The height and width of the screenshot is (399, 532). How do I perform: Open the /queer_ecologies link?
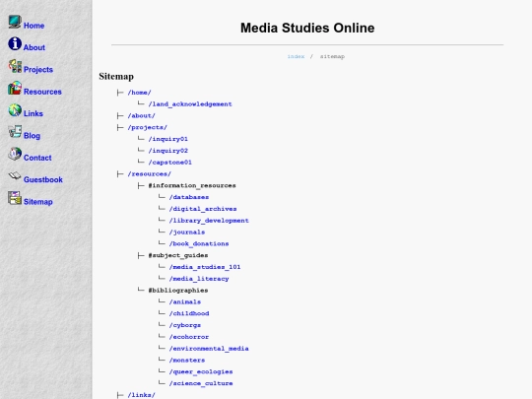tap(201, 371)
